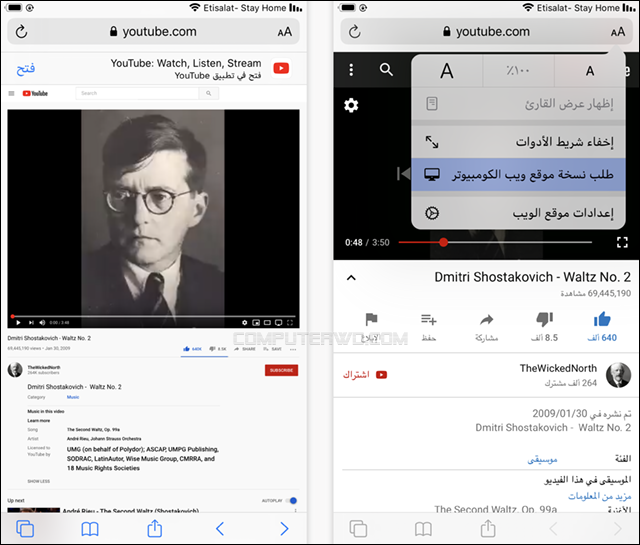This screenshot has height=545, width=640.
Task: Switch to miniplayer in left player
Action: [x=256, y=323]
